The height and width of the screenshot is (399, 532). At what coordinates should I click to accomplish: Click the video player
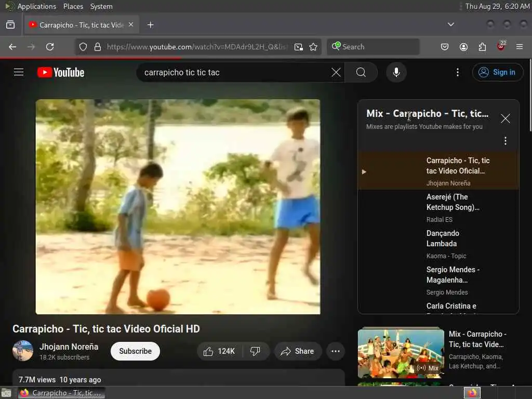click(178, 207)
